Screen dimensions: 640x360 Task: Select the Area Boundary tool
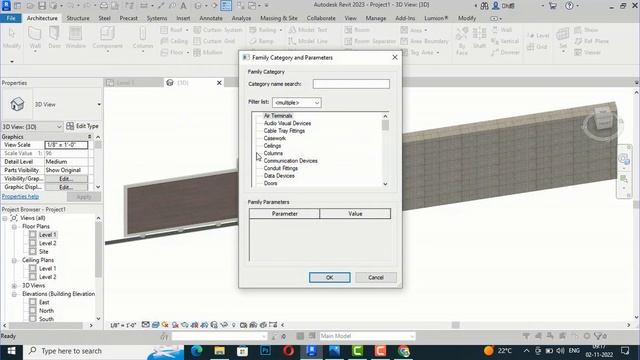pos(424,41)
